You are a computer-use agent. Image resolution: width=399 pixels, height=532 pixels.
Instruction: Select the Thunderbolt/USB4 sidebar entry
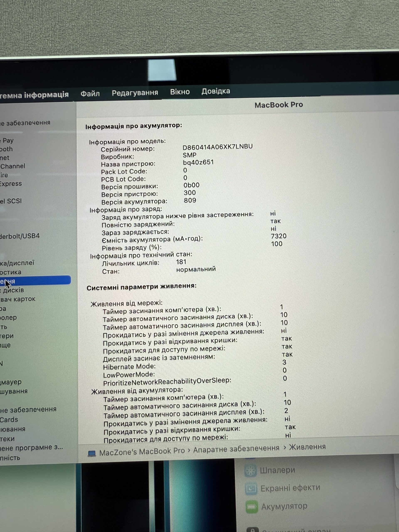[20, 236]
